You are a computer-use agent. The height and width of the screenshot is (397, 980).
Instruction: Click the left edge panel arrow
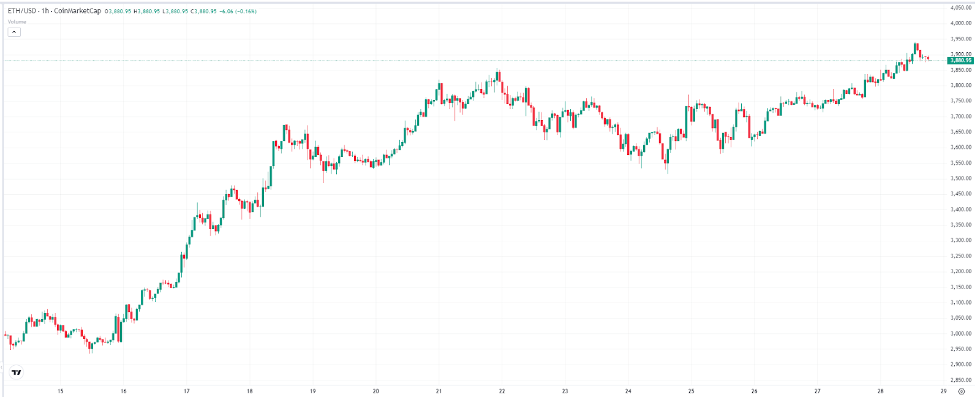pyautogui.click(x=2, y=368)
